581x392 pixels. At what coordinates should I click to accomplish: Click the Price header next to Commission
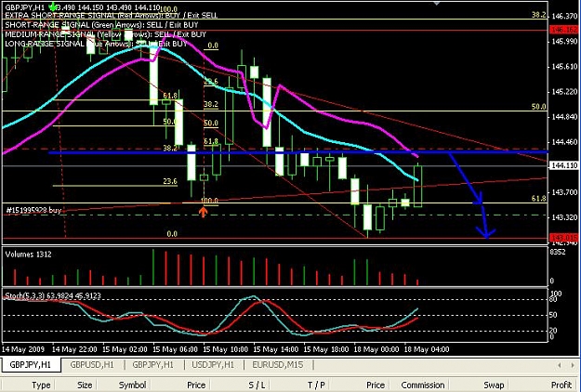pyautogui.click(x=376, y=385)
